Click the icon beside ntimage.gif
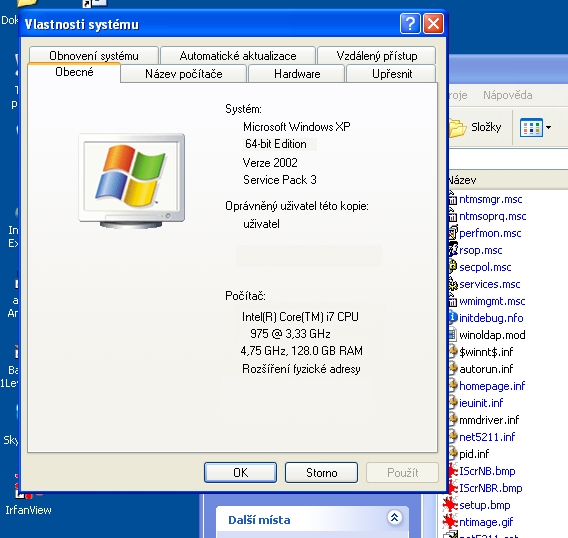 [451, 522]
